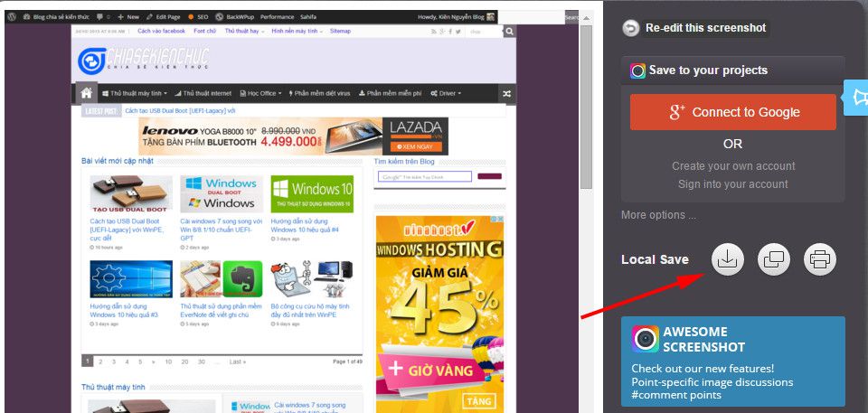The width and height of the screenshot is (868, 413).
Task: Click the Twitter icon in site top bar
Action: pyautogui.click(x=458, y=32)
